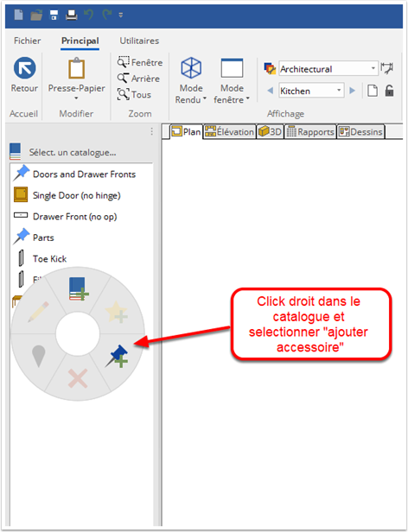Click the dimension icon right of Architectural

pyautogui.click(x=386, y=68)
